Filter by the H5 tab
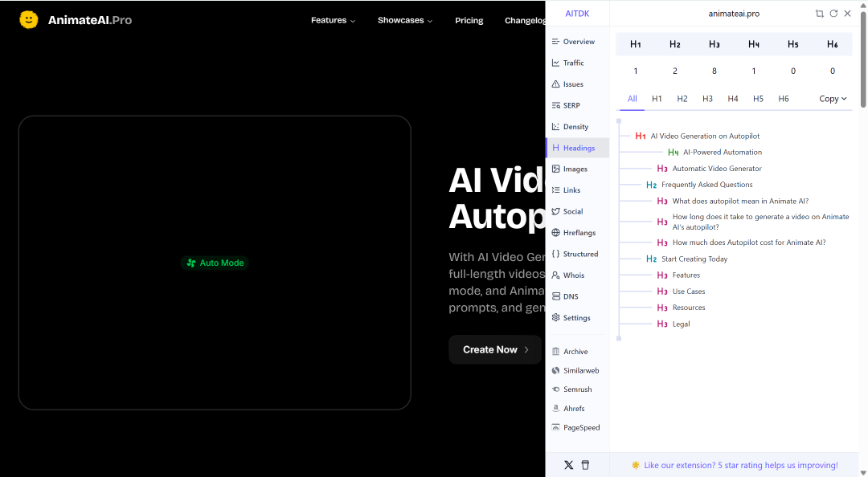Viewport: 868px width, 477px height. 759,99
